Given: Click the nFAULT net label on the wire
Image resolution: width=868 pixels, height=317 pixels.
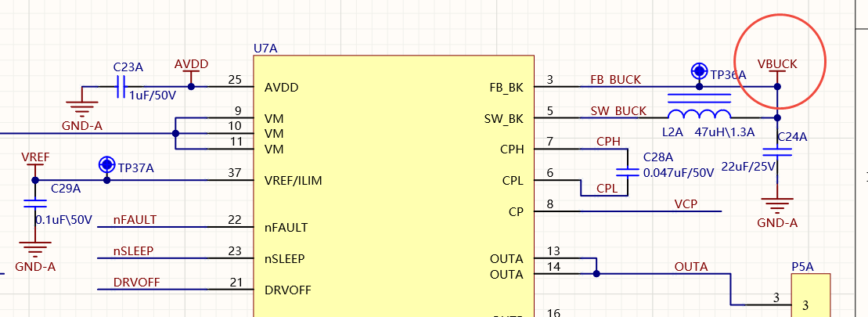Looking at the screenshot, I should click(135, 220).
